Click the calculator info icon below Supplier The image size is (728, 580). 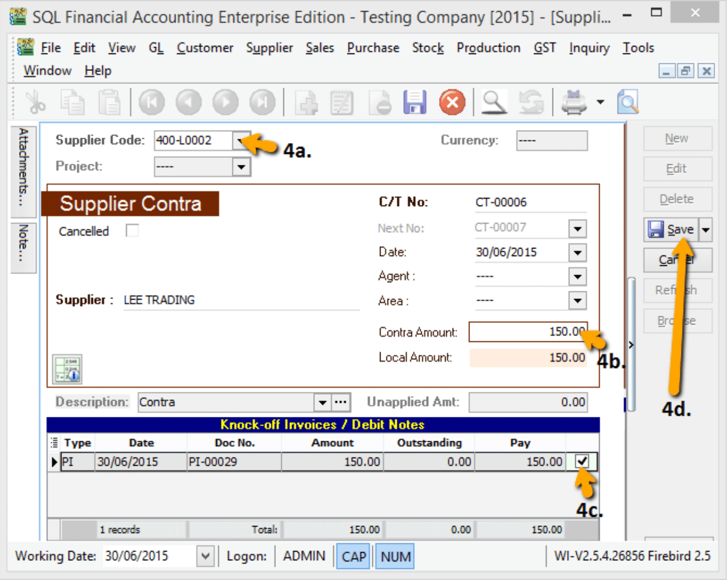coord(67,369)
